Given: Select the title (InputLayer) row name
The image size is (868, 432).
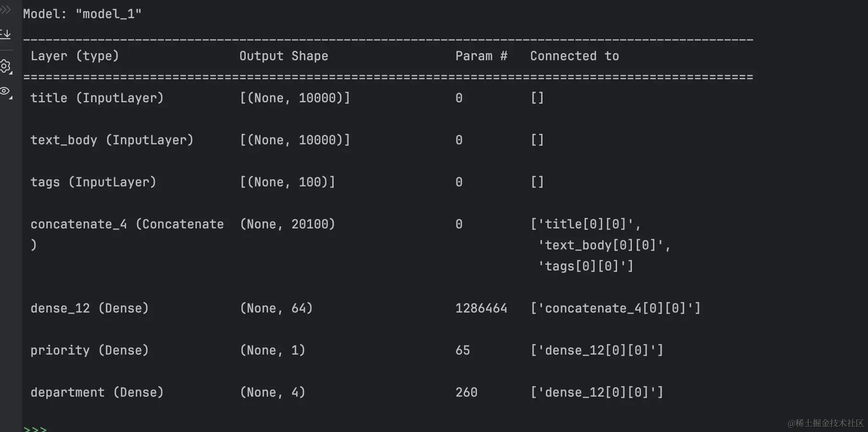Looking at the screenshot, I should (97, 98).
